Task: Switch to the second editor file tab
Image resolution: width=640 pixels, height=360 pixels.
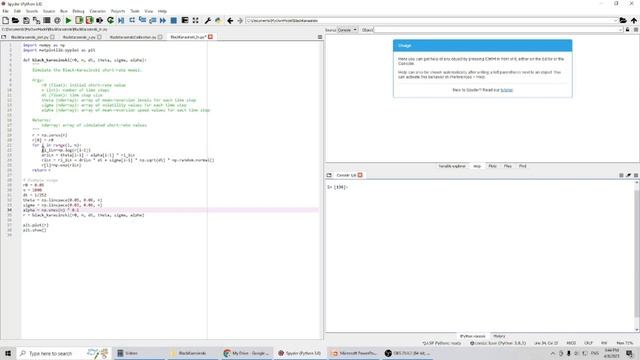Action: 82,37
